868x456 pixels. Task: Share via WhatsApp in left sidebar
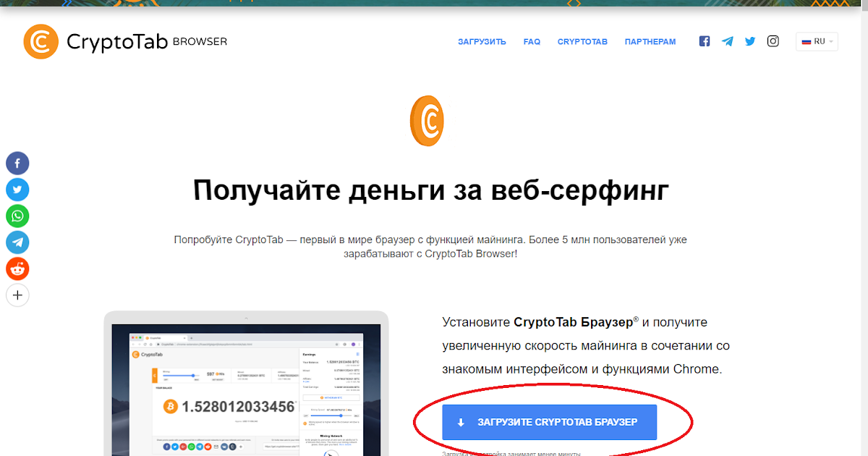[x=17, y=216]
